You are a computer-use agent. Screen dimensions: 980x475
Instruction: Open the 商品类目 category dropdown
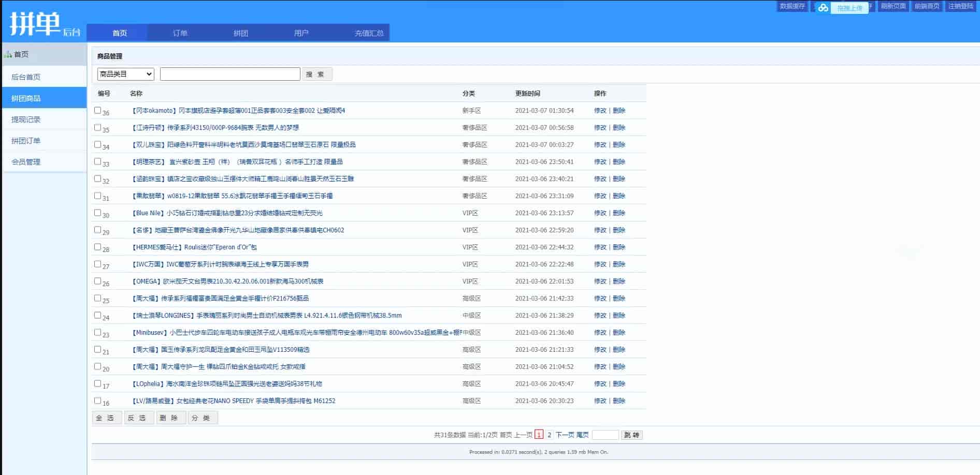coord(126,74)
